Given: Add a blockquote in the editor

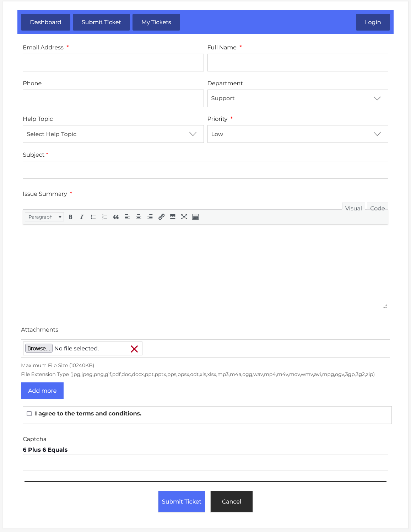Looking at the screenshot, I should click(116, 217).
